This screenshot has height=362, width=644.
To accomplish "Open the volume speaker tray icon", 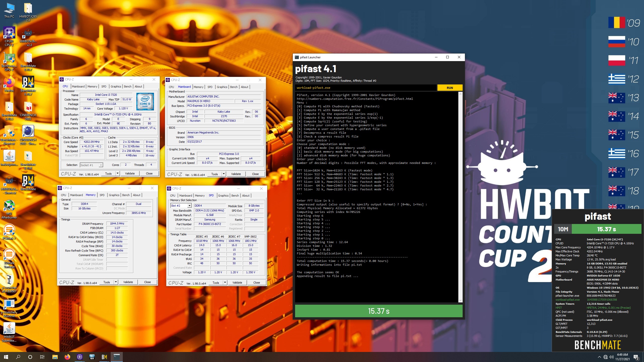I will point(612,357).
